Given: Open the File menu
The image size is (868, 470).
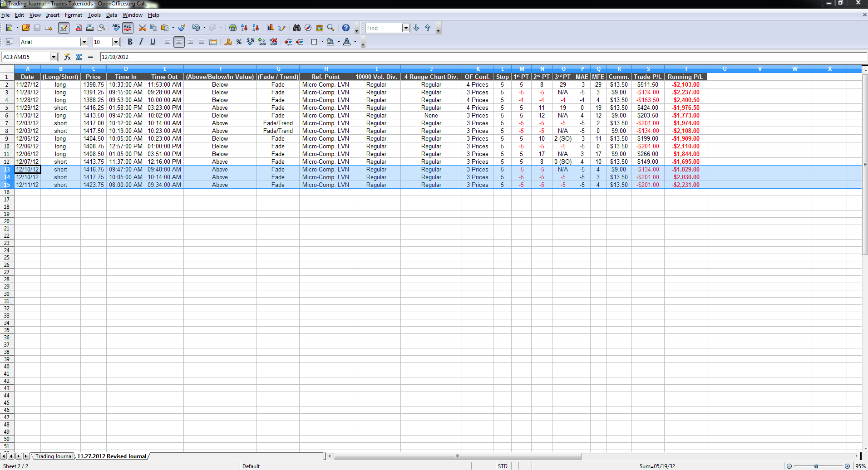Looking at the screenshot, I should tap(5, 15).
